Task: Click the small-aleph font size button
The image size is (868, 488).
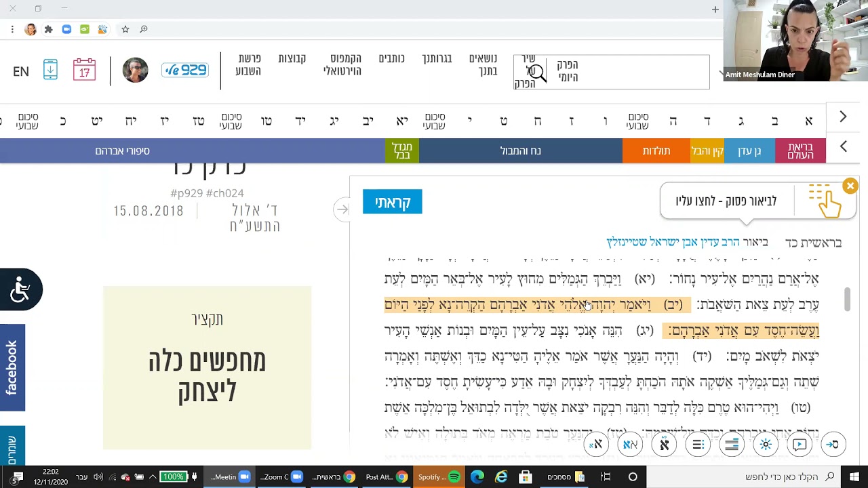Action: (x=596, y=445)
